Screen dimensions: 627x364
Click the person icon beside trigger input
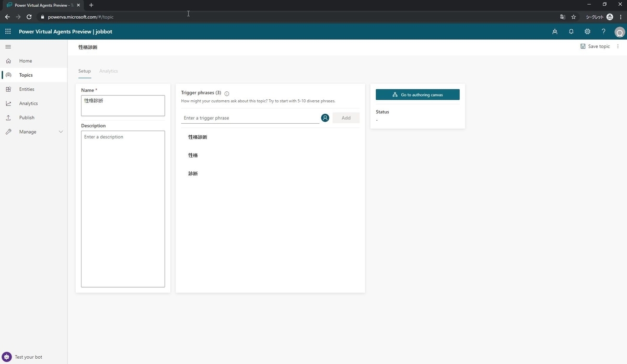coord(325,118)
